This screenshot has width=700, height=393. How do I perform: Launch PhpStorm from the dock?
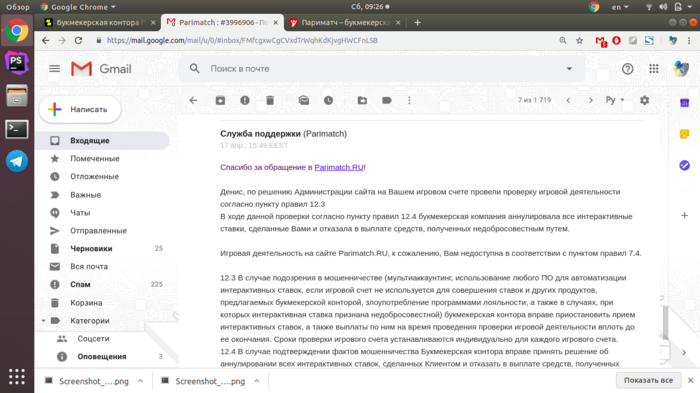point(17,62)
